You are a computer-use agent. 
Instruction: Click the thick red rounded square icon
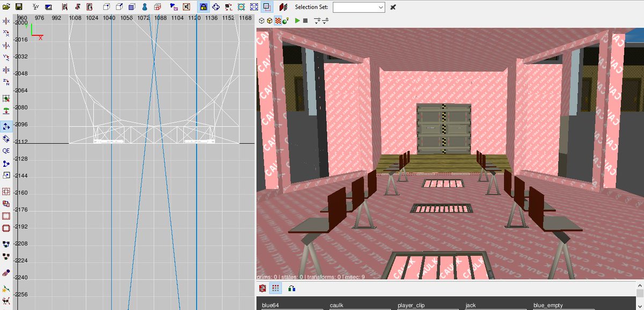pyautogui.click(x=6, y=228)
